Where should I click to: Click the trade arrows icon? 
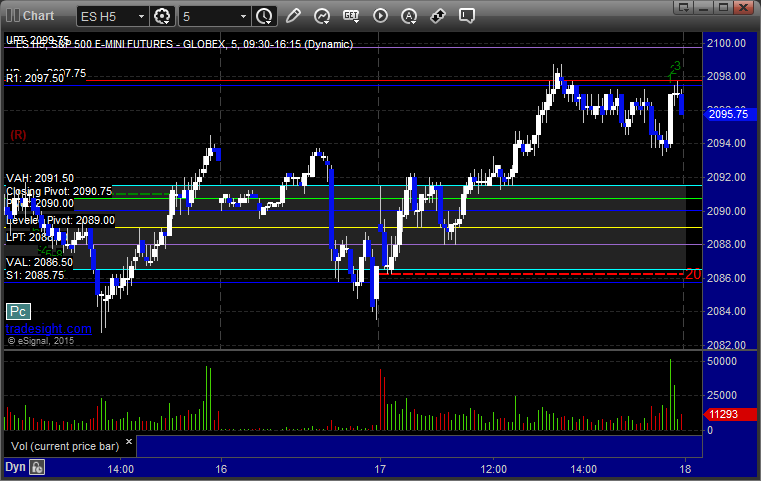pyautogui.click(x=438, y=16)
